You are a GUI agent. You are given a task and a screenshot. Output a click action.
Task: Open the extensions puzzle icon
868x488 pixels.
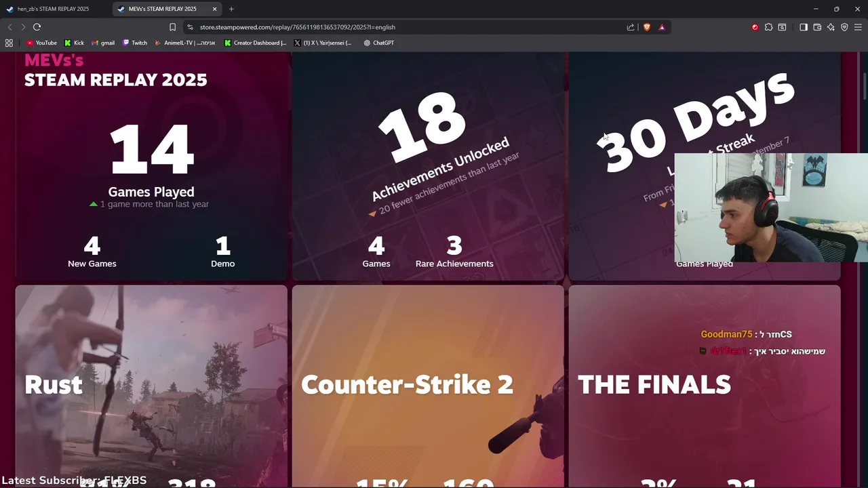click(x=768, y=27)
